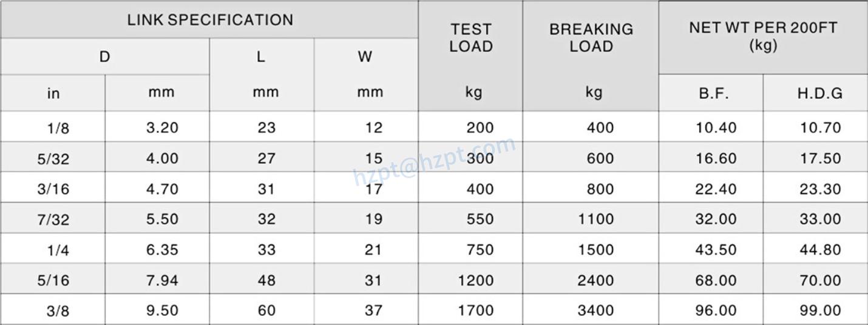868x325 pixels.
Task: Click the 99.00 H.D.G weight cell
Action: click(820, 310)
